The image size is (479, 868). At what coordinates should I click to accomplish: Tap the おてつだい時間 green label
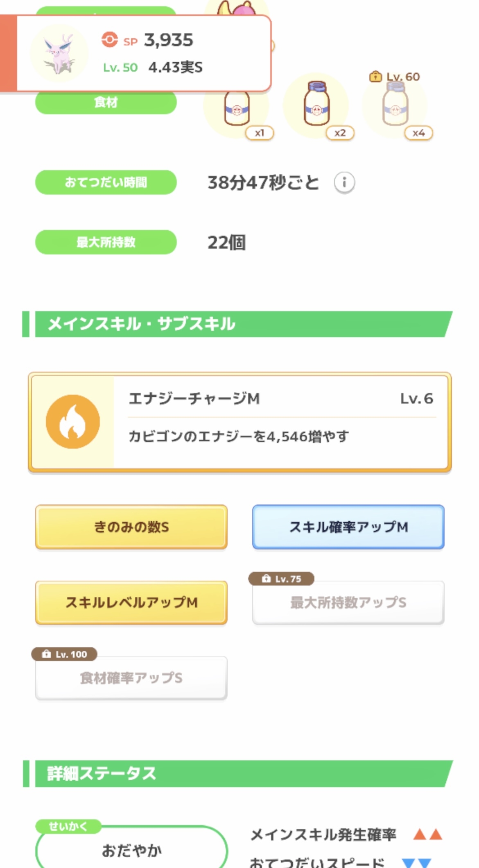coord(106,182)
